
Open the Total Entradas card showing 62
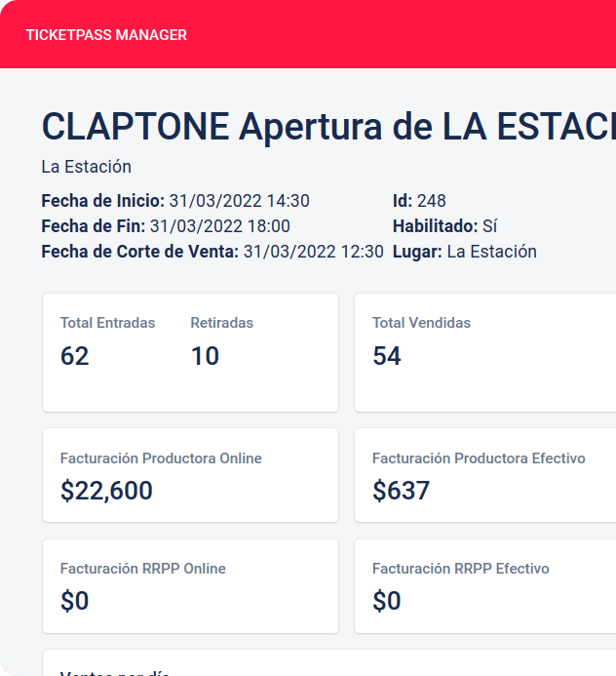190,353
